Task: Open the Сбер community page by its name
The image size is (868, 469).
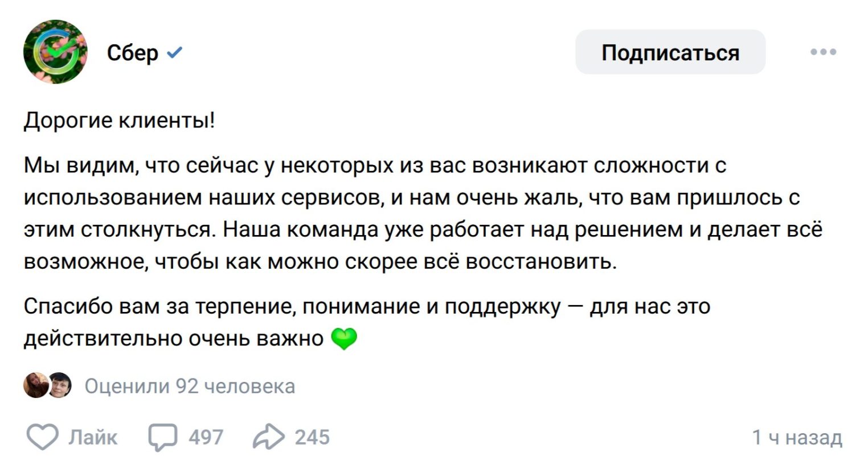Action: coord(131,52)
